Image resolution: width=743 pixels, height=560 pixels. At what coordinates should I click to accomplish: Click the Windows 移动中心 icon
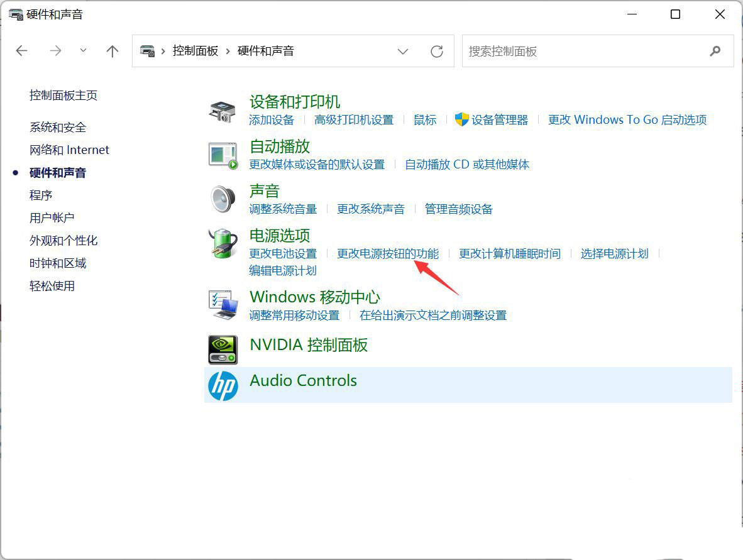click(223, 304)
